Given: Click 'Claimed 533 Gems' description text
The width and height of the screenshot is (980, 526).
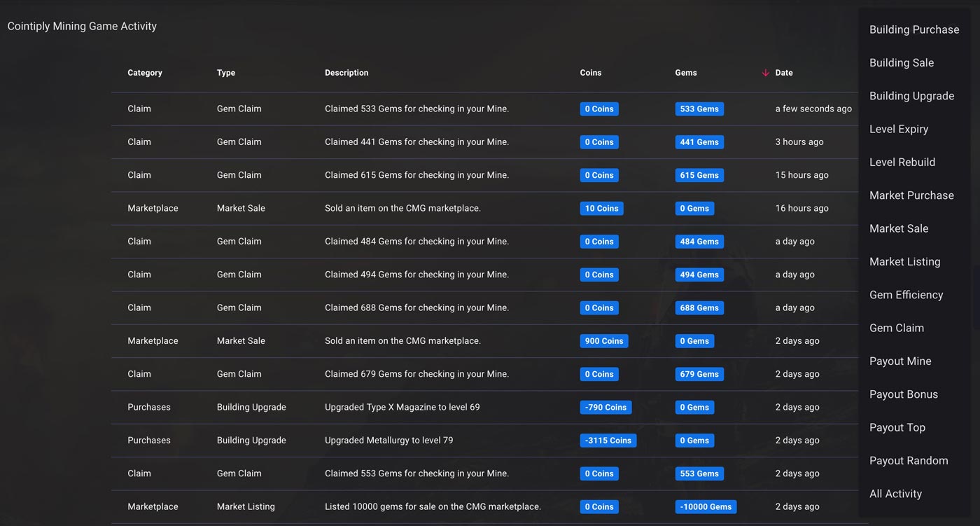Looking at the screenshot, I should tap(417, 109).
